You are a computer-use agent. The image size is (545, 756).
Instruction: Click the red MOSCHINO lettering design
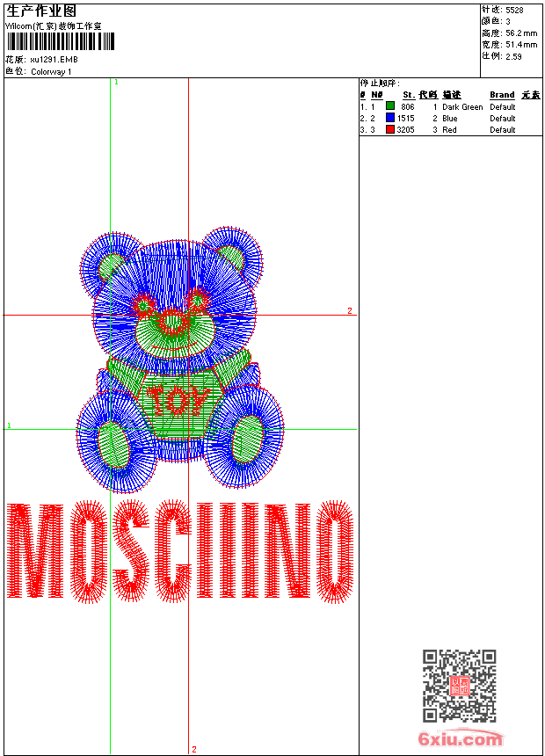tap(180, 551)
